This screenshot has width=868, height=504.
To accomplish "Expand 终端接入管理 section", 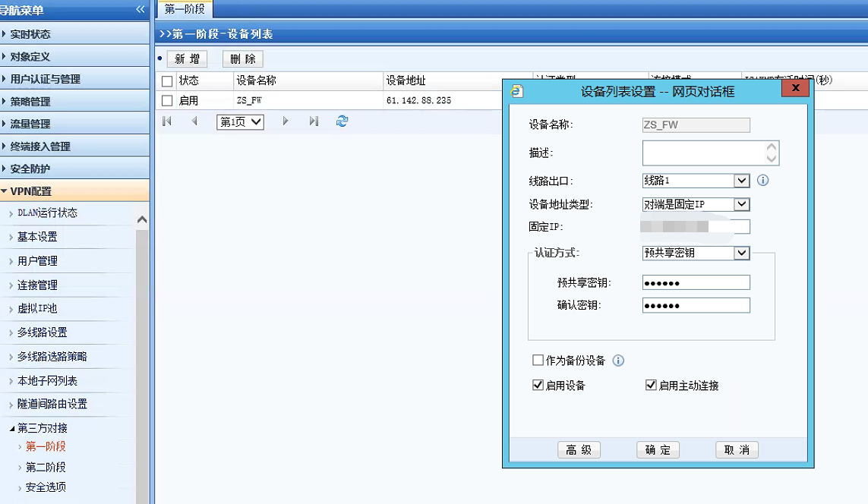I will click(74, 146).
